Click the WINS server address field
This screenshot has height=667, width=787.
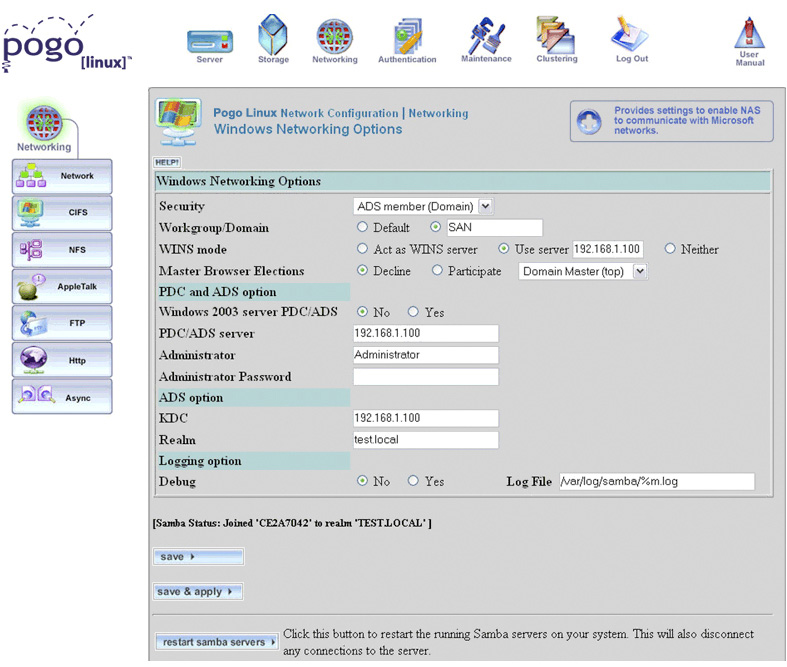(x=608, y=249)
